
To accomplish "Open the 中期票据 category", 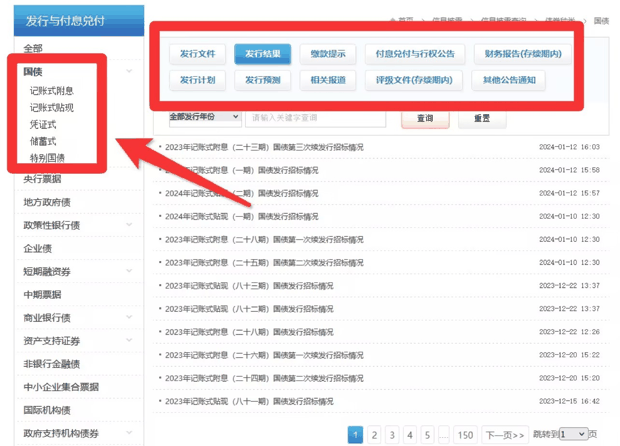I will 42,295.
